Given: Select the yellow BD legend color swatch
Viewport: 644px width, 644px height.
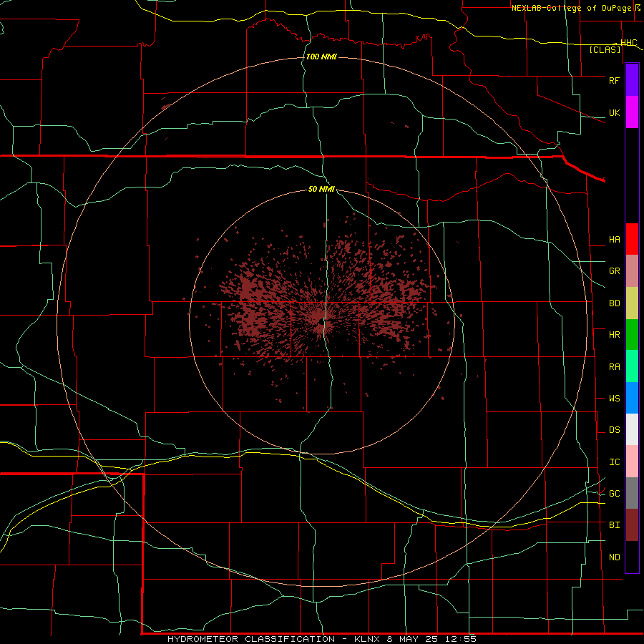Looking at the screenshot, I should click(632, 303).
